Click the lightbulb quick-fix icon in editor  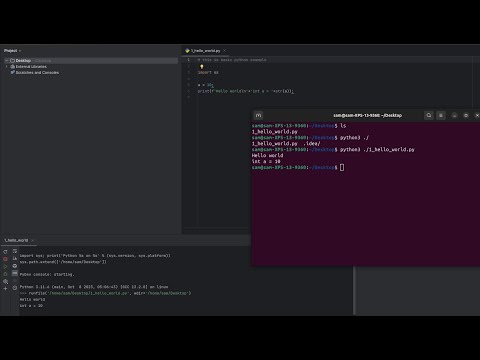tap(201, 67)
